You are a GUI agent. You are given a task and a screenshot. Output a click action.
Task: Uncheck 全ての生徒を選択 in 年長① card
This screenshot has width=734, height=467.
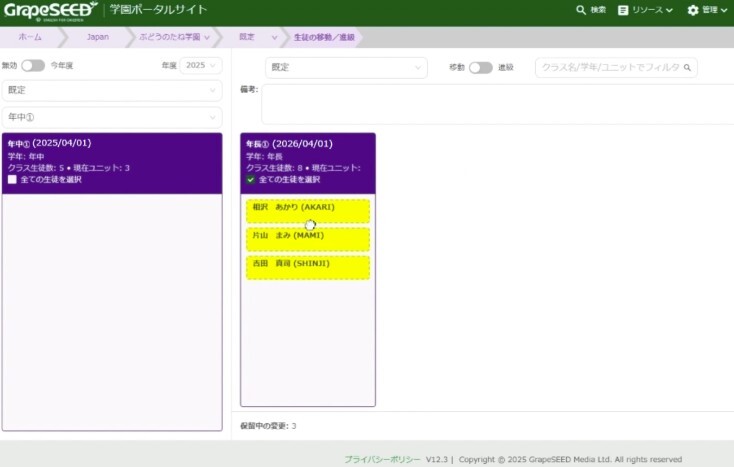[250, 180]
